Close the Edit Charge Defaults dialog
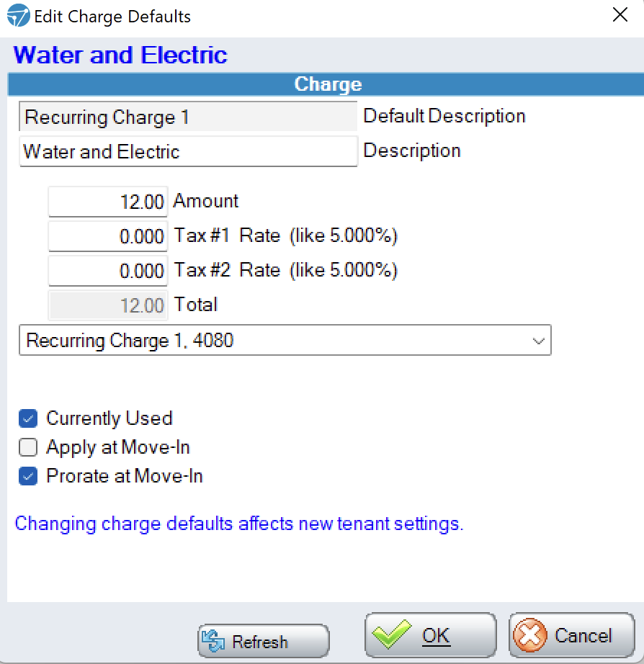 point(620,15)
